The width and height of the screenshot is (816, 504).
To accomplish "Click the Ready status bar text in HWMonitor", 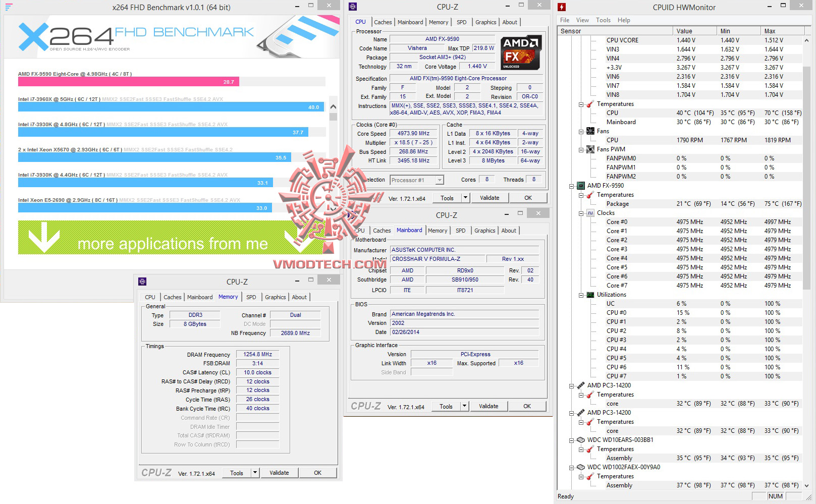I will click(566, 496).
